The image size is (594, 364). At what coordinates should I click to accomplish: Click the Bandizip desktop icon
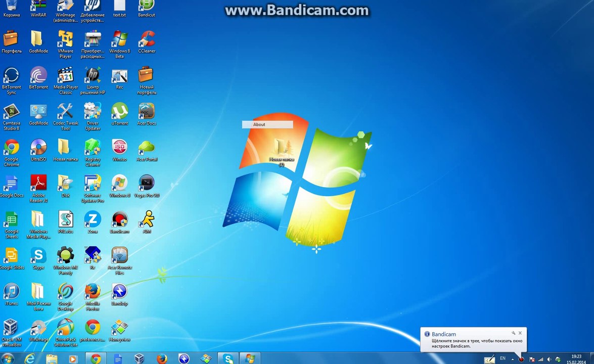click(119, 294)
